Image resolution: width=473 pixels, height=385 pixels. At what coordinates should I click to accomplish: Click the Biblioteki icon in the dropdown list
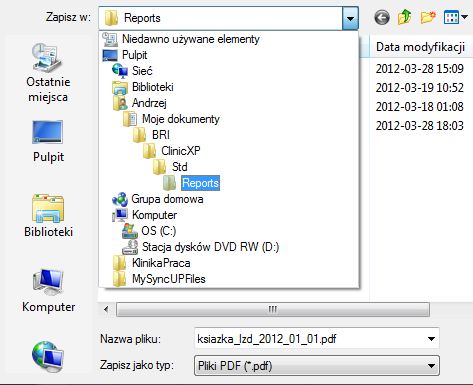[x=120, y=87]
